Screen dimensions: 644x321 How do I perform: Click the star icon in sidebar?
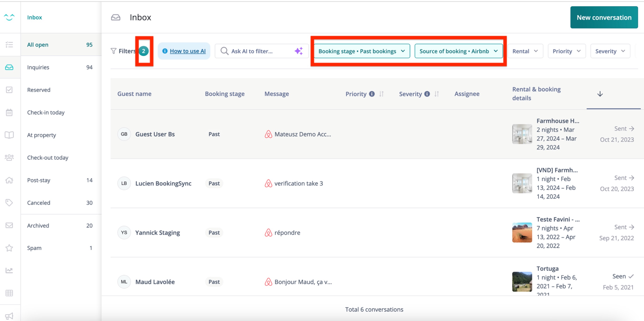(x=9, y=248)
